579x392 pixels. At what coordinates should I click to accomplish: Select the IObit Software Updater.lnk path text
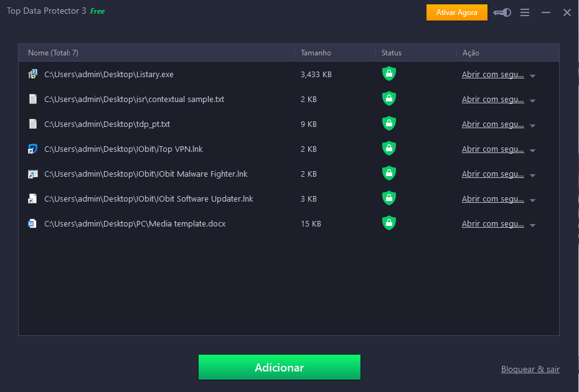(148, 199)
